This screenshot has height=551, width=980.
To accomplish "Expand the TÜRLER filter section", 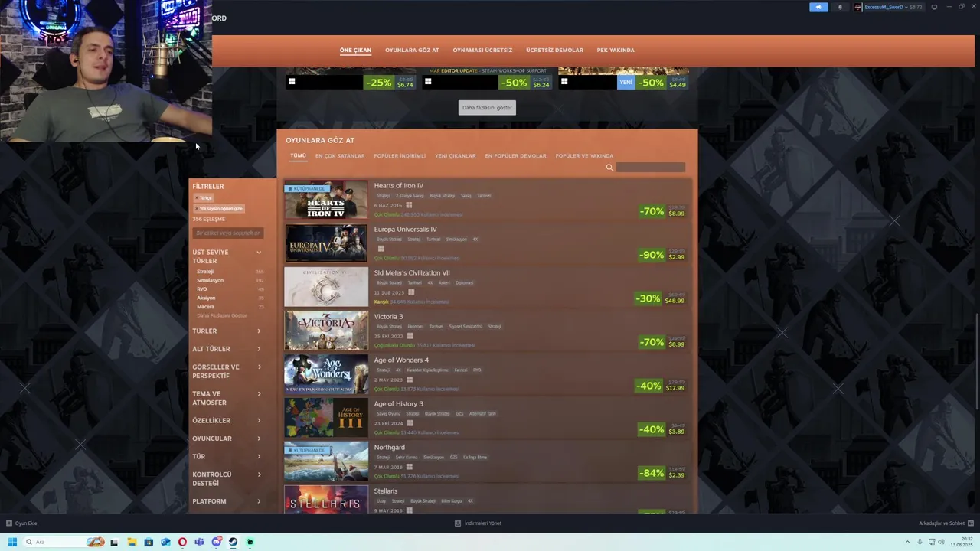I will coord(227,331).
